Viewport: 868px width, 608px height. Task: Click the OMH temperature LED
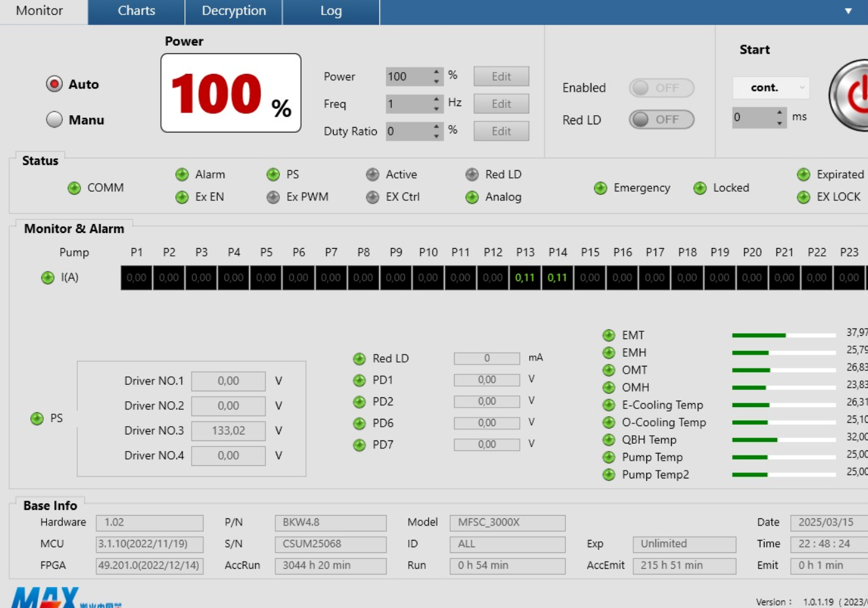tap(609, 387)
